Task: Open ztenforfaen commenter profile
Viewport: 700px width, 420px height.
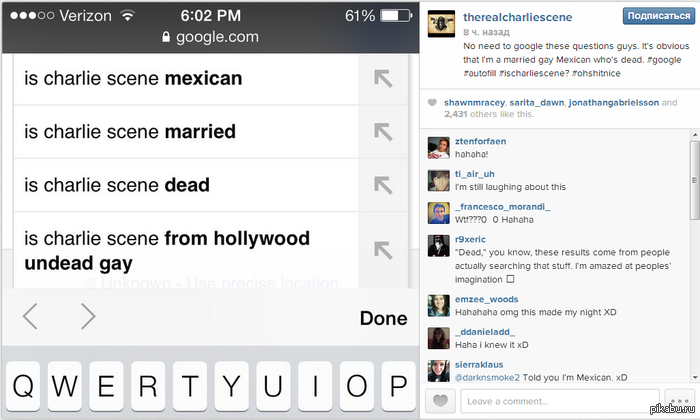Action: [480, 141]
